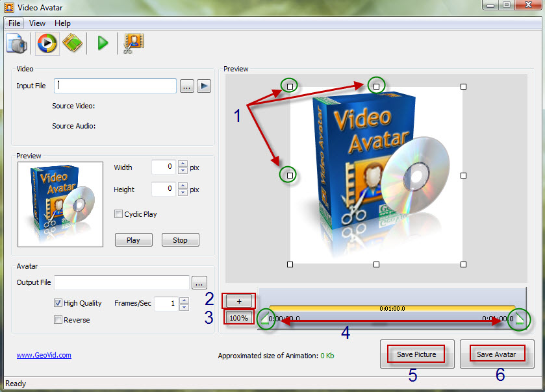Click bottom-center crop handle in preview
This screenshot has width=545, height=392.
point(376,264)
